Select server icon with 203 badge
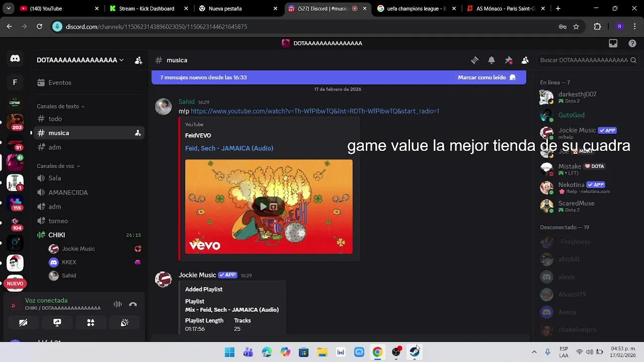Image resolution: width=644 pixels, height=362 pixels. point(15,121)
